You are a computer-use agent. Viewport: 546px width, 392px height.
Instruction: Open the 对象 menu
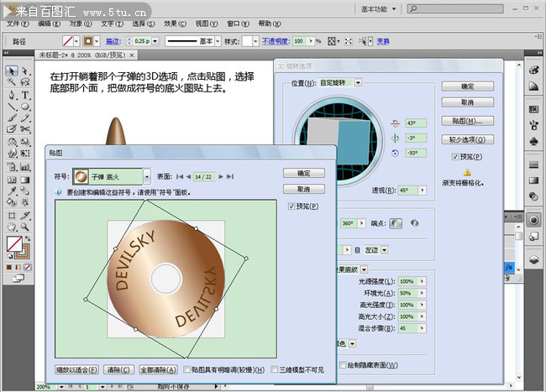(79, 24)
